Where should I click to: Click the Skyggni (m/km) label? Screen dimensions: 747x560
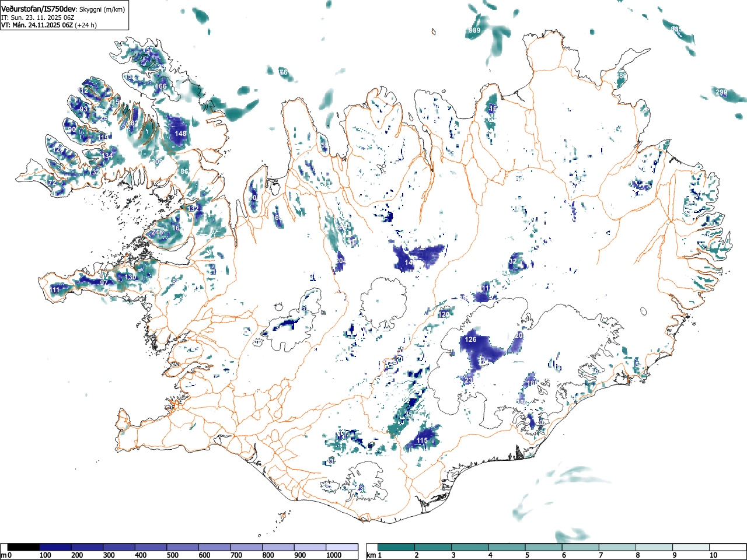(x=101, y=10)
